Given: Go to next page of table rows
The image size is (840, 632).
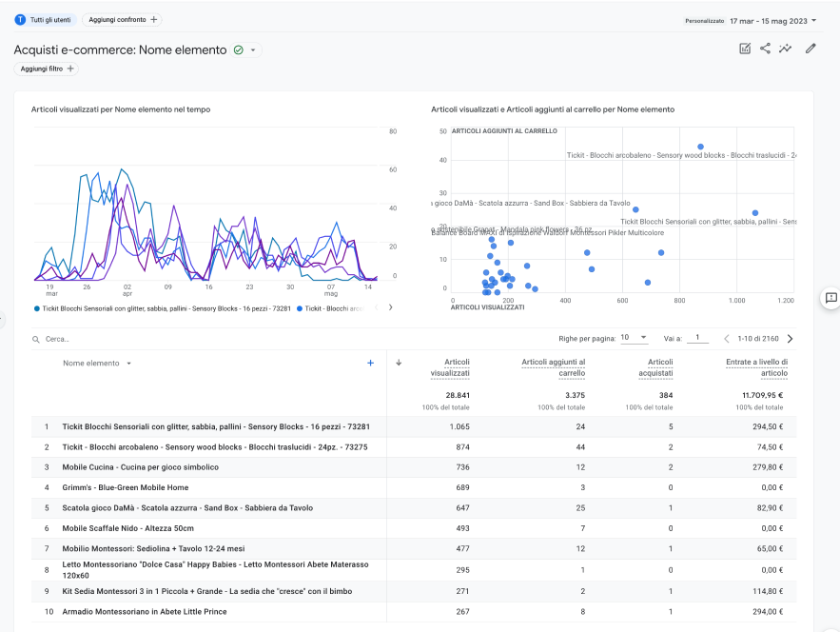Looking at the screenshot, I should pyautogui.click(x=790, y=338).
